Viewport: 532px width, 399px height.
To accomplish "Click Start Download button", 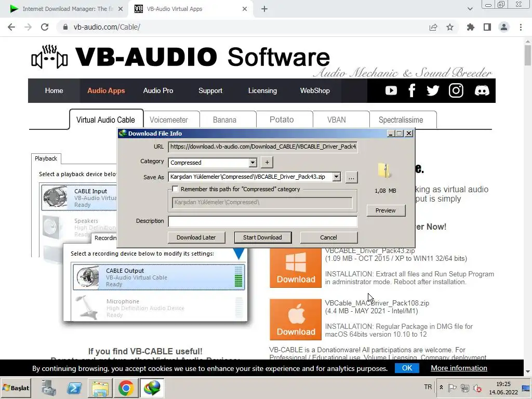I will [262, 237].
